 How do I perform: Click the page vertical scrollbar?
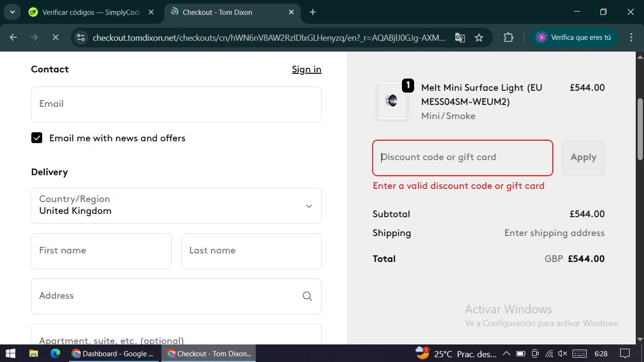(x=640, y=129)
